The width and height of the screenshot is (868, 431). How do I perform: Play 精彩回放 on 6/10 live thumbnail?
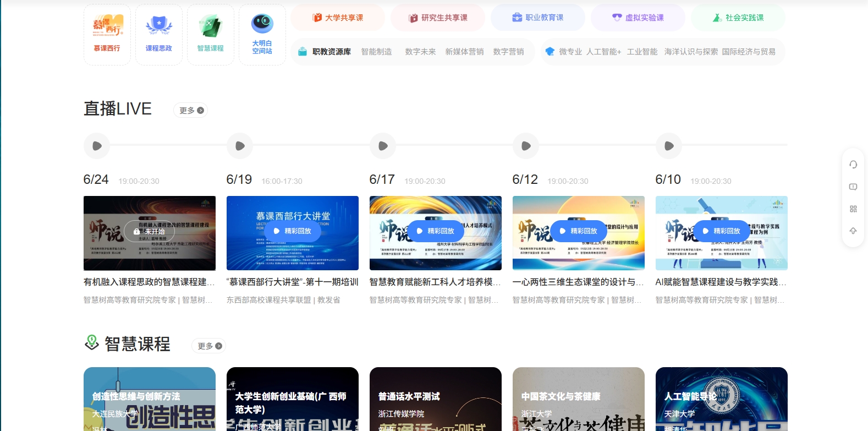click(x=722, y=231)
